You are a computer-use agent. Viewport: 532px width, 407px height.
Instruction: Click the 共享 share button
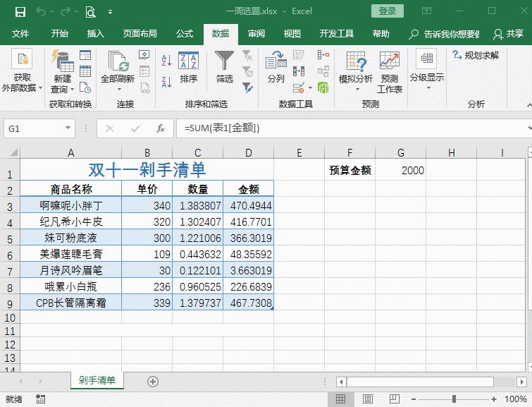[x=508, y=34]
